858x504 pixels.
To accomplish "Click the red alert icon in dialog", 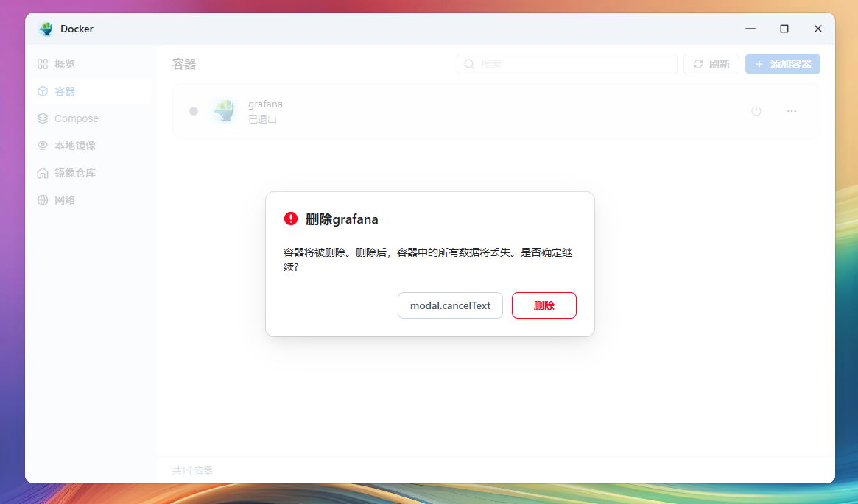I will (x=290, y=219).
